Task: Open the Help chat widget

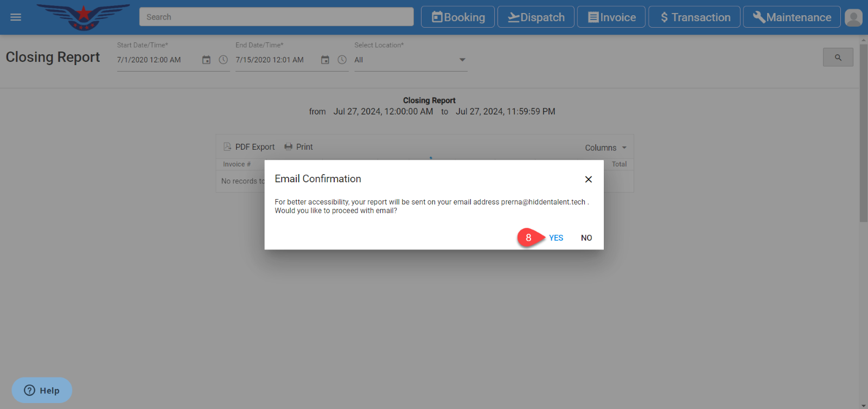Action: pyautogui.click(x=42, y=390)
